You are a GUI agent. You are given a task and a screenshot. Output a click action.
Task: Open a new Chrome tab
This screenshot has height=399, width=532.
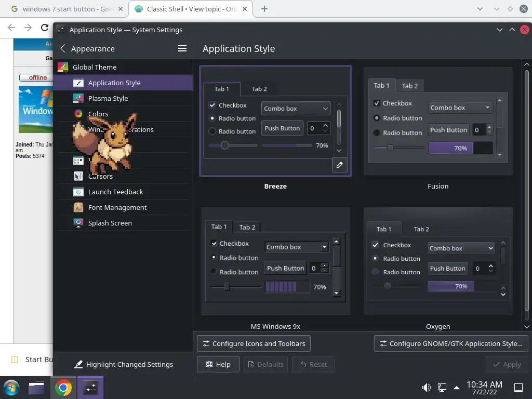point(264,9)
